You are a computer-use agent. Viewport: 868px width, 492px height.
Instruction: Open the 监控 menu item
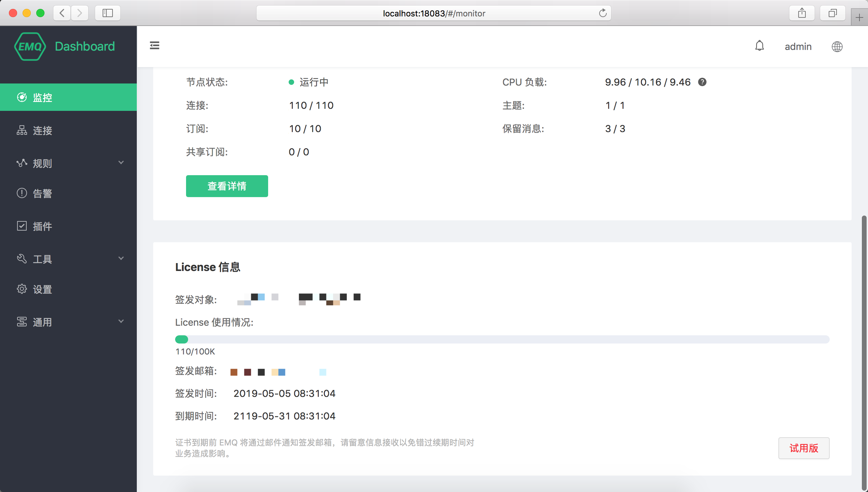pos(68,97)
